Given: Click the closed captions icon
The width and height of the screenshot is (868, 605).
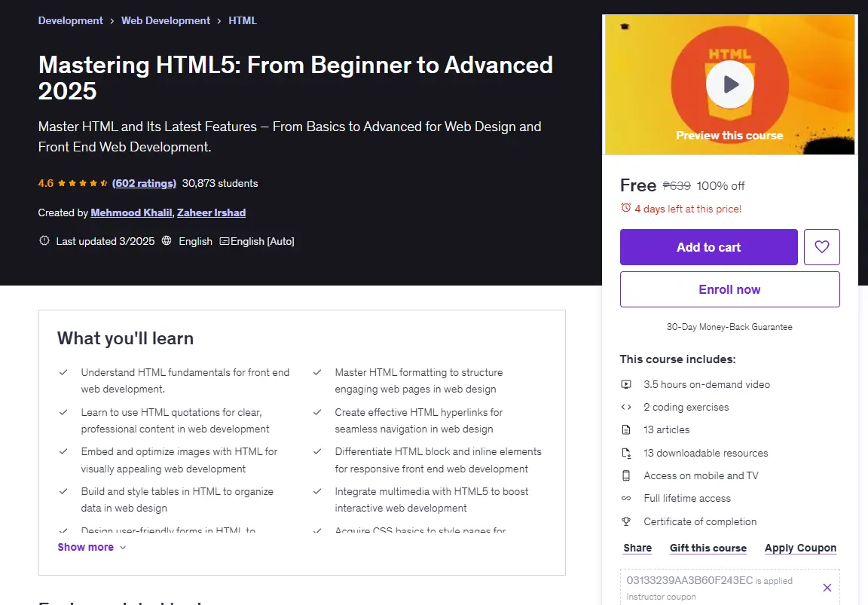Looking at the screenshot, I should click(225, 241).
